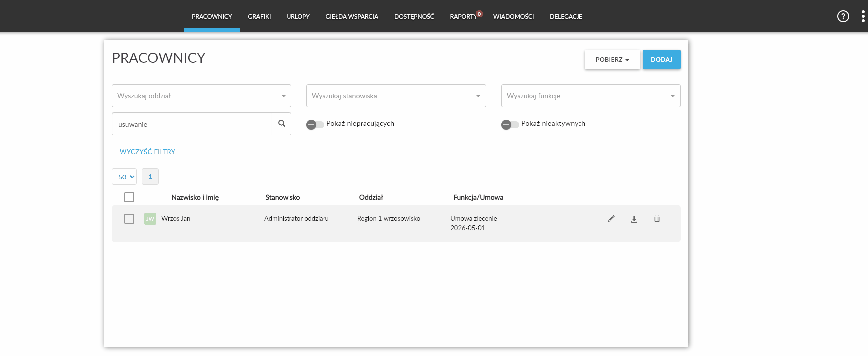Open the help question mark icon
Screen dimensions: 868x356
(843, 16)
